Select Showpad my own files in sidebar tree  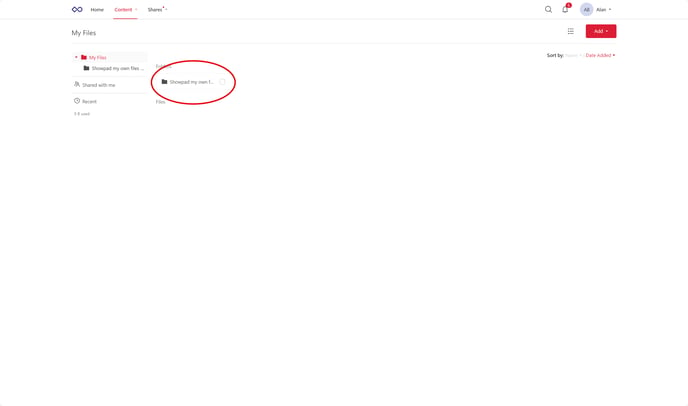114,68
